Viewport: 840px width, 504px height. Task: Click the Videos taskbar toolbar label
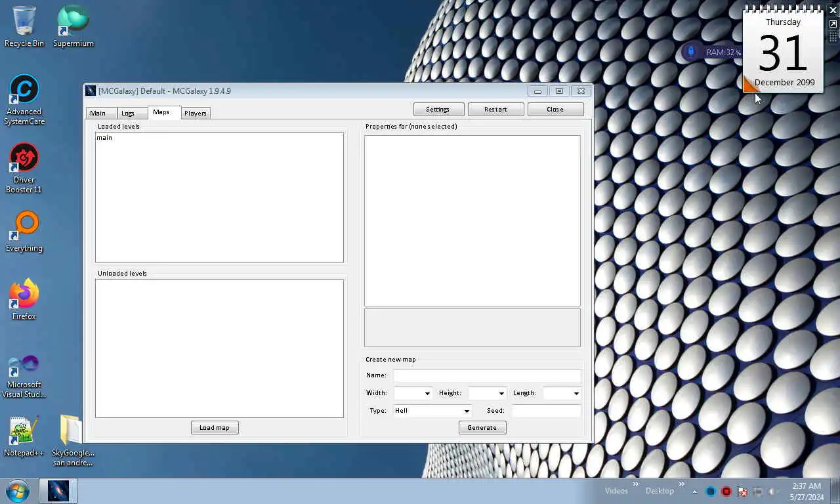[616, 491]
